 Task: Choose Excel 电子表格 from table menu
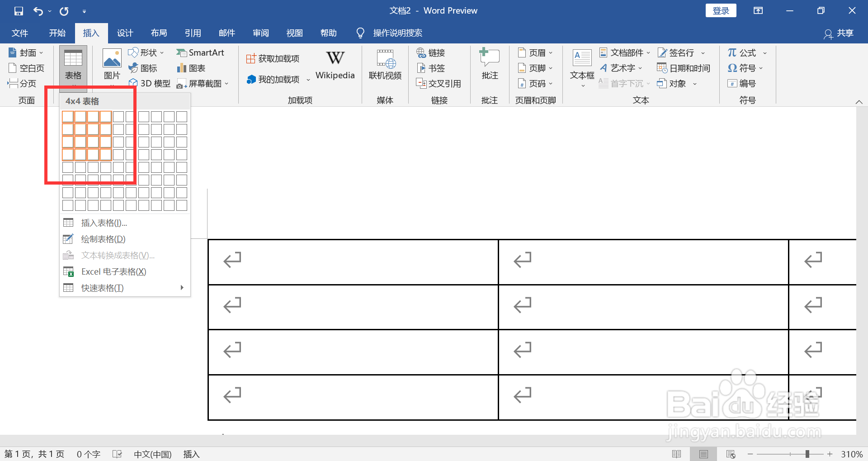(113, 271)
